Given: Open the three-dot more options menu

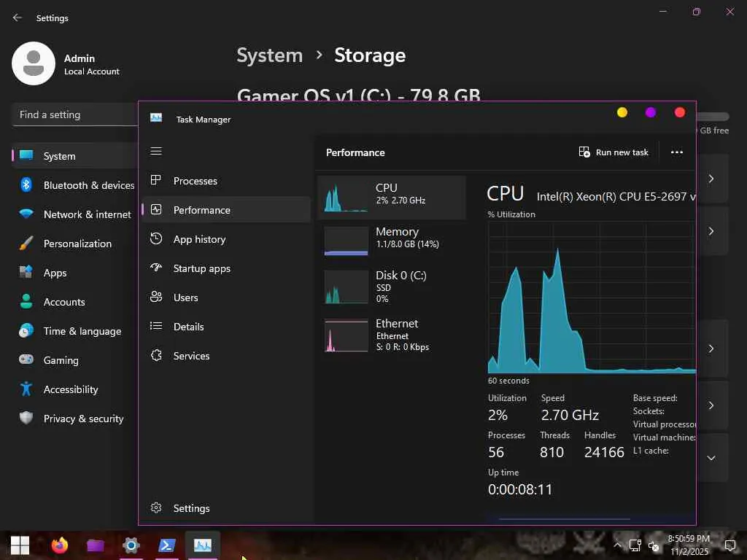Looking at the screenshot, I should (x=677, y=152).
